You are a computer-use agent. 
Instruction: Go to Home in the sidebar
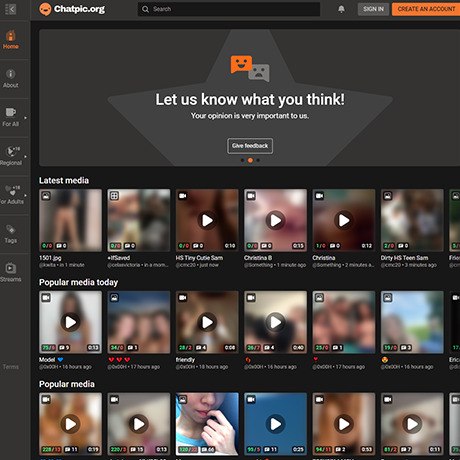pos(11,40)
